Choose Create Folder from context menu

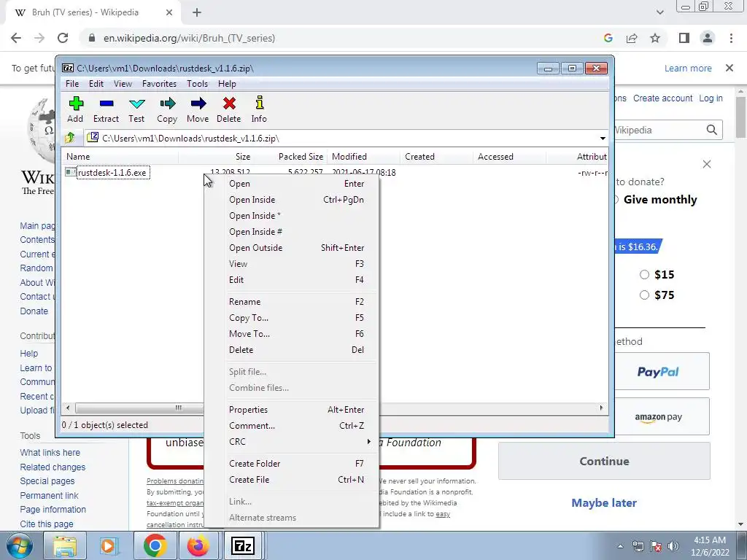(x=292, y=463)
